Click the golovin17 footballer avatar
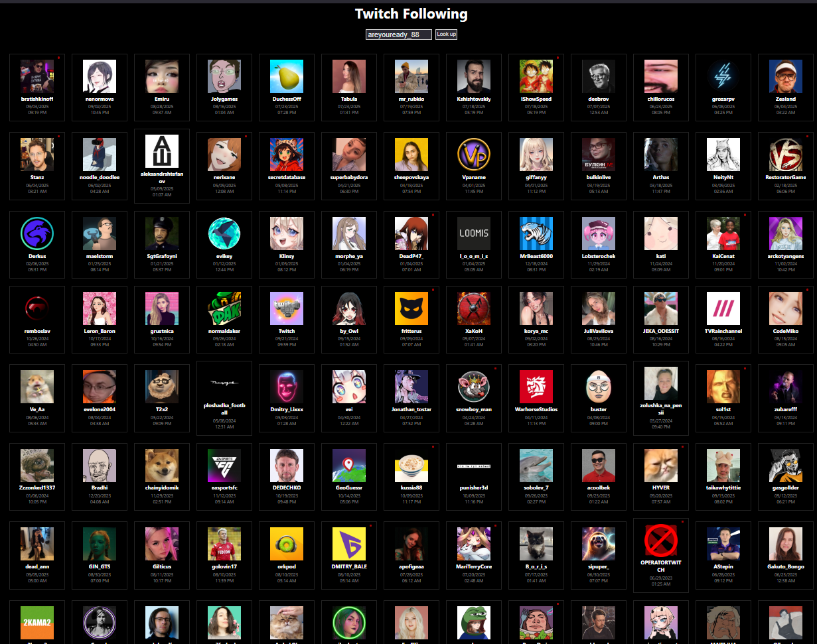 [224, 544]
